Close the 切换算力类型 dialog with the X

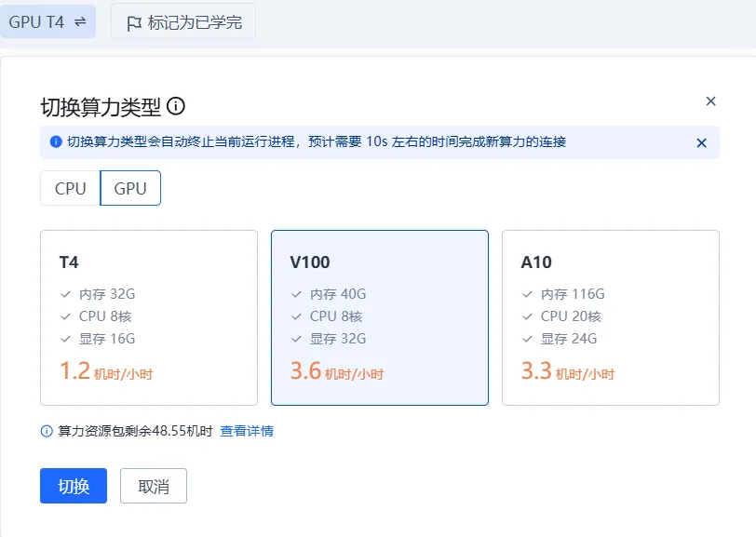click(710, 101)
